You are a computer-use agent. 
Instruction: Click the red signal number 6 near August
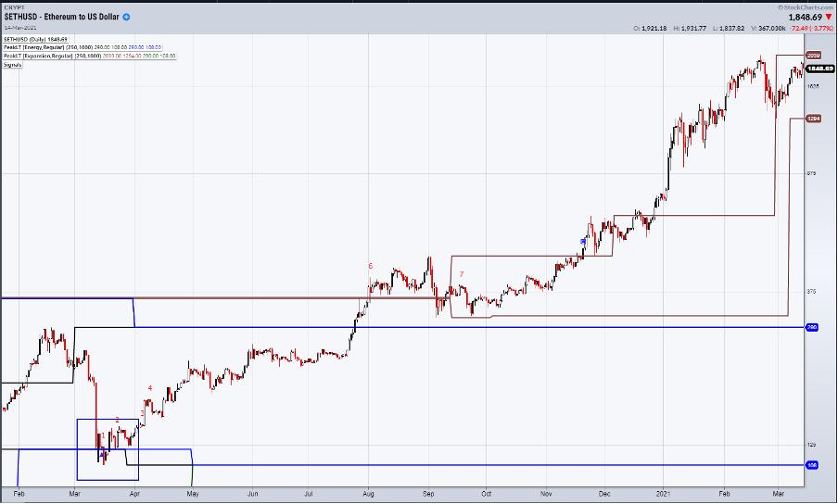tap(371, 266)
